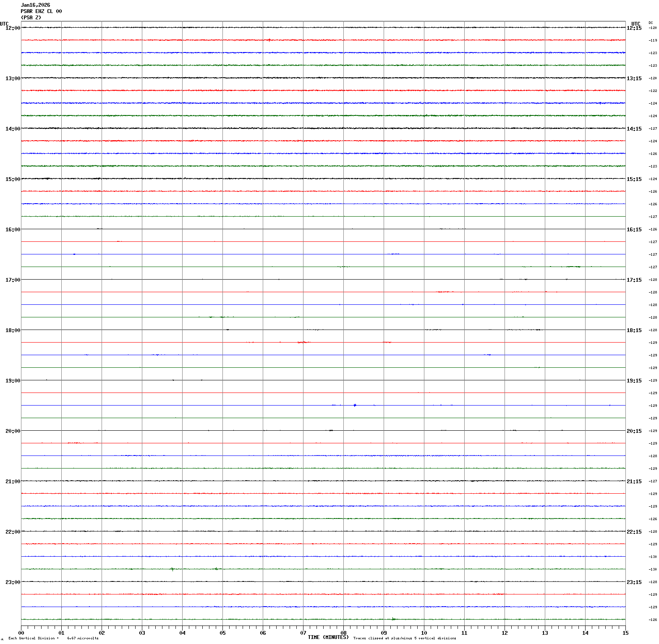
Task: Click the 12:00 UTC label on left axis
Action: point(13,28)
